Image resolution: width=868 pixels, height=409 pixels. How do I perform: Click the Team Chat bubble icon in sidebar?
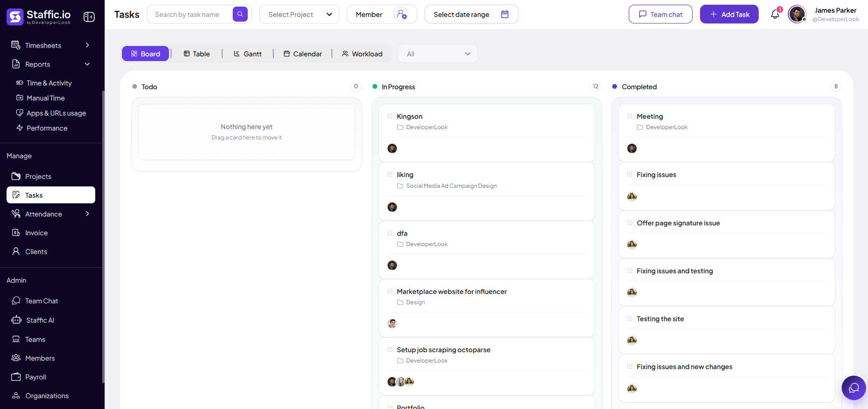pos(16,301)
